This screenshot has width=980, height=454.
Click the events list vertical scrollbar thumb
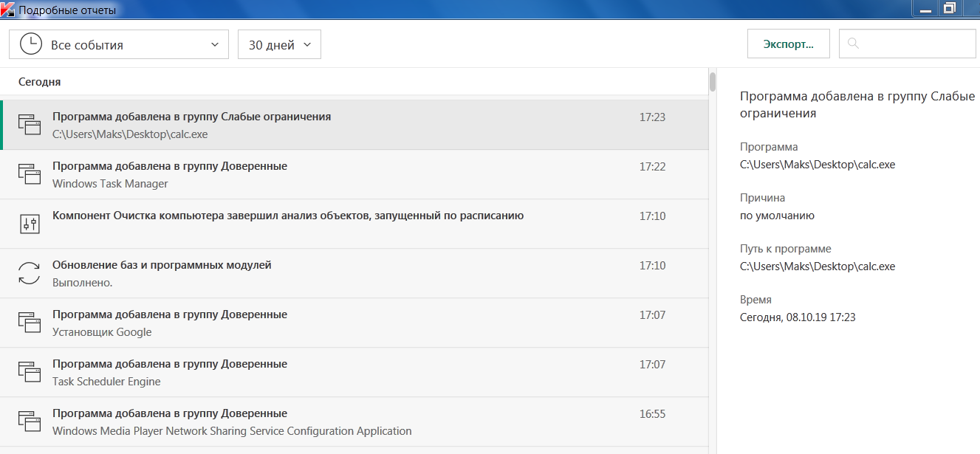[x=713, y=81]
